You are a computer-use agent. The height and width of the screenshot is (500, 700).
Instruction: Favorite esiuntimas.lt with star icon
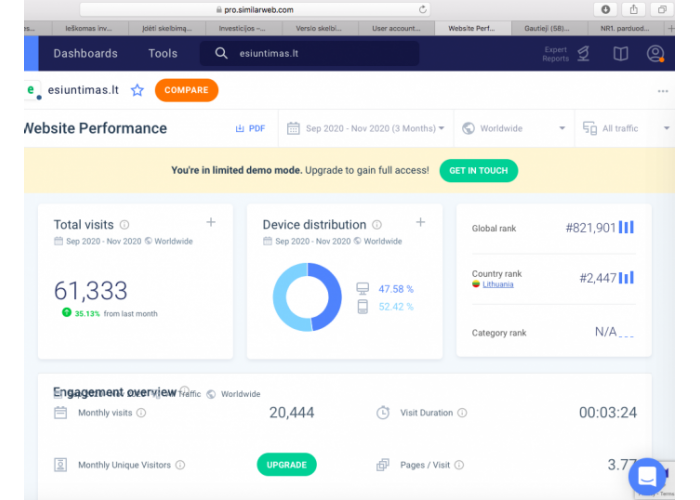click(x=138, y=90)
